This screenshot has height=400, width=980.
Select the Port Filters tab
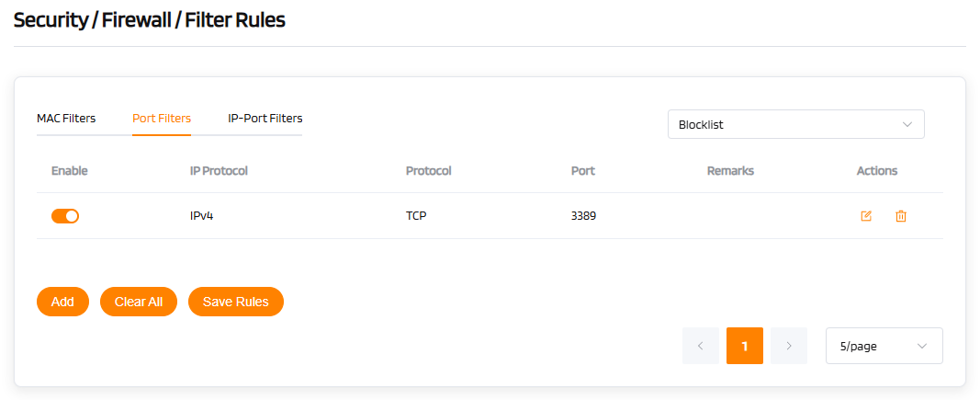162,118
